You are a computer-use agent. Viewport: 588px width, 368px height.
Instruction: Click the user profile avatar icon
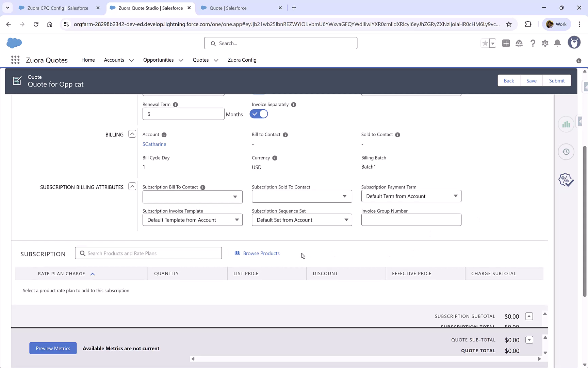tap(574, 42)
